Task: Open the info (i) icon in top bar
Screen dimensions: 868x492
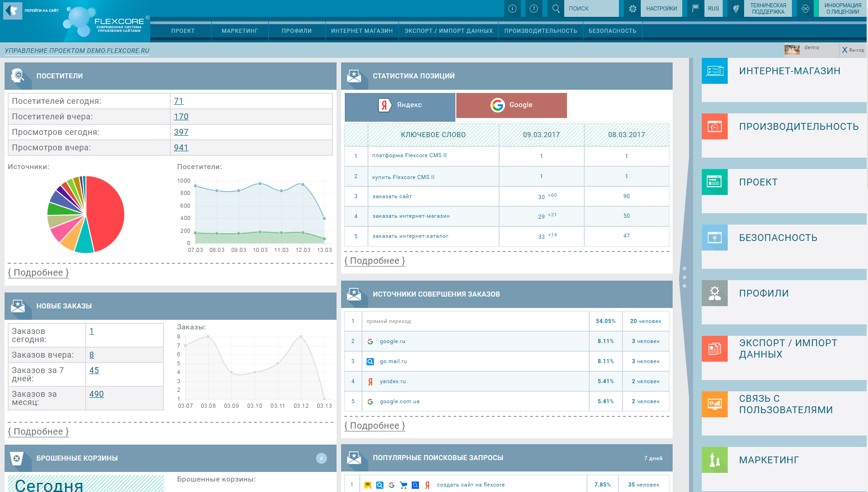Action: tap(512, 9)
